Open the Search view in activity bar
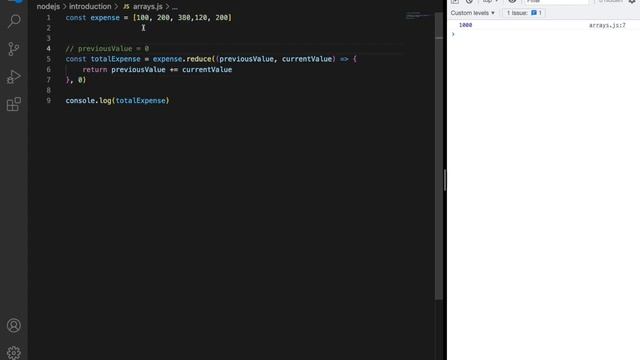This screenshot has height=360, width=640. point(14,21)
